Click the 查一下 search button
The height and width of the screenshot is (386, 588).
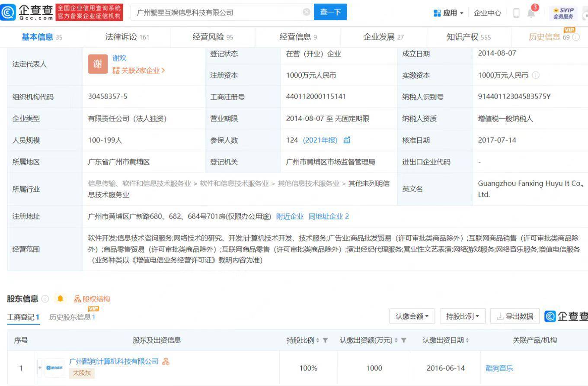point(330,12)
